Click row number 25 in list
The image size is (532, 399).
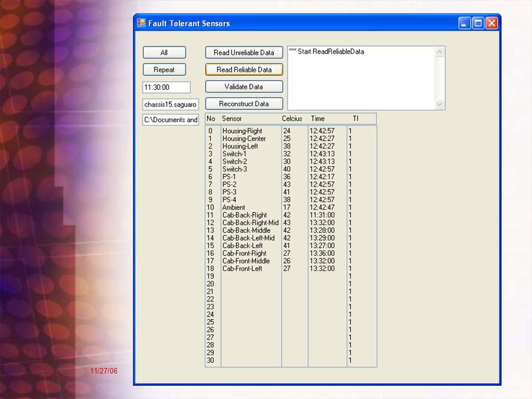tap(211, 322)
